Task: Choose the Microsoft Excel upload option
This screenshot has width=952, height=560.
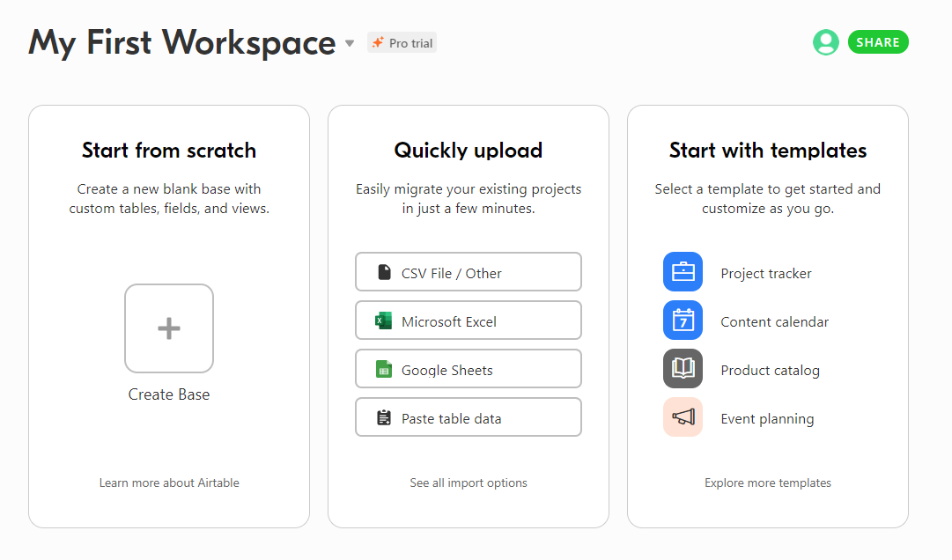Action: pos(469,321)
